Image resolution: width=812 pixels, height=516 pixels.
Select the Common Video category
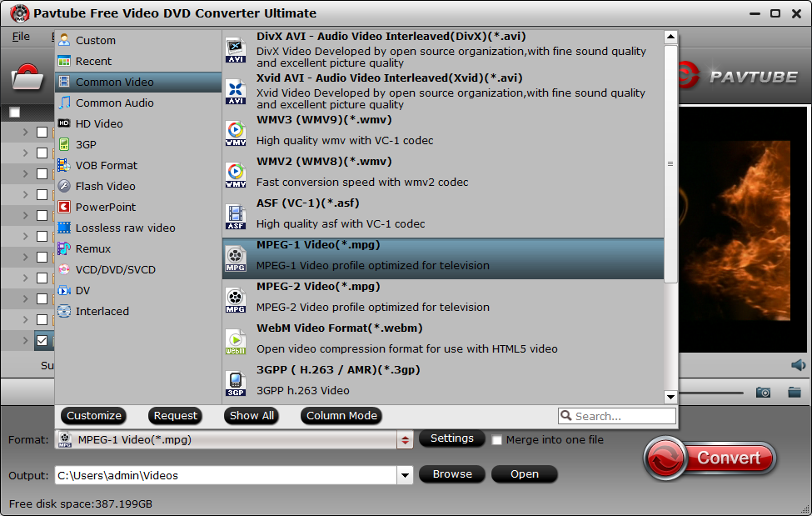tap(138, 82)
